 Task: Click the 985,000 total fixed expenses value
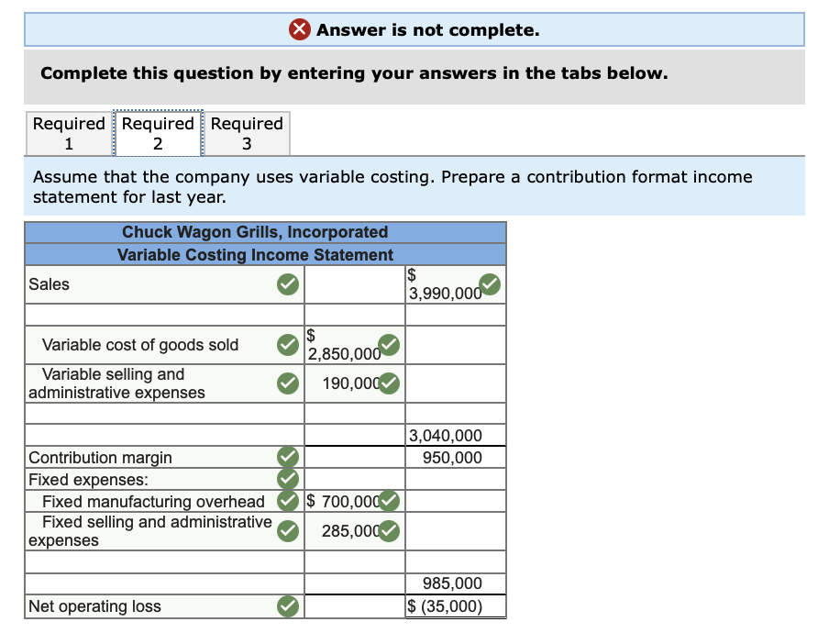[x=456, y=583]
